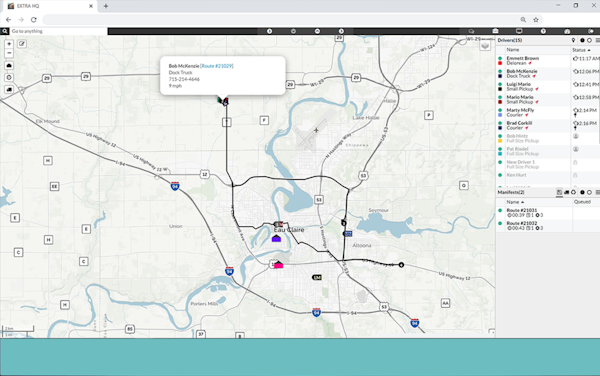Click the location pin icon in Drivers header

pyautogui.click(x=573, y=40)
